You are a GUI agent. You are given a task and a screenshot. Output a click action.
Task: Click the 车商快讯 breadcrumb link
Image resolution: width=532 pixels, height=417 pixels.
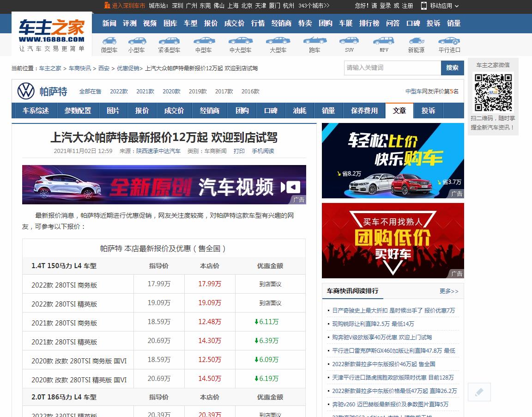[80, 68]
